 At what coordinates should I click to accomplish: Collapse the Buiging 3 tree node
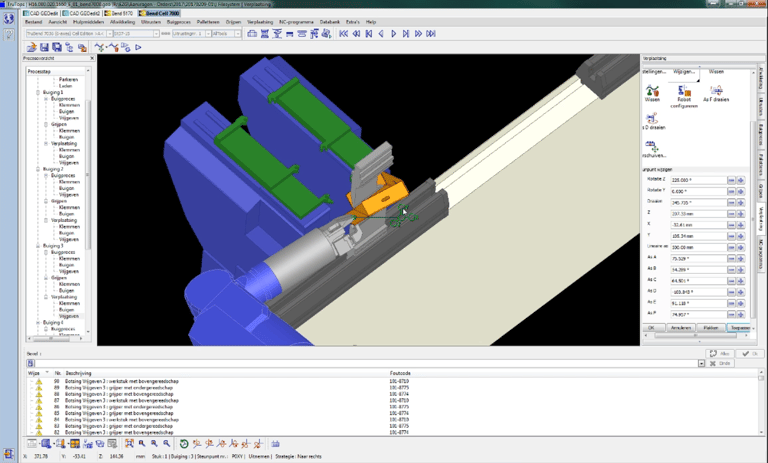pos(38,245)
